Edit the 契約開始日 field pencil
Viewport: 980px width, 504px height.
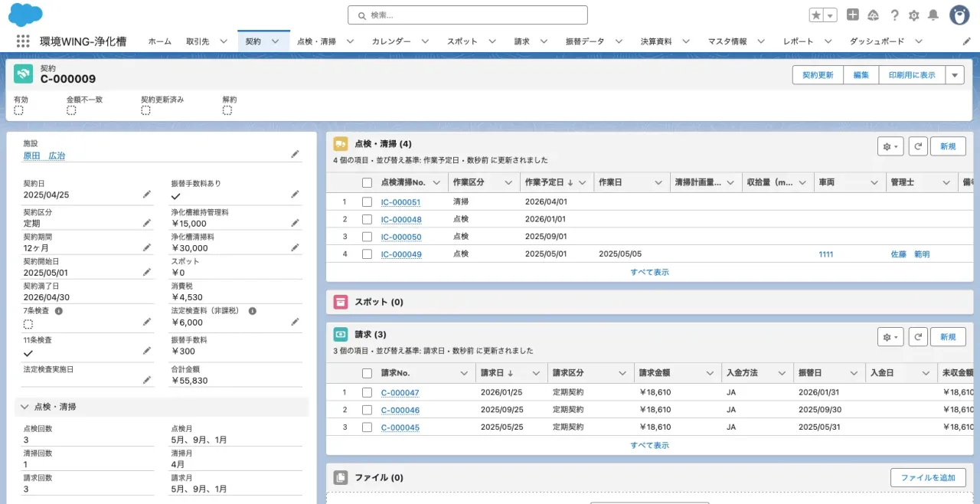click(x=147, y=272)
